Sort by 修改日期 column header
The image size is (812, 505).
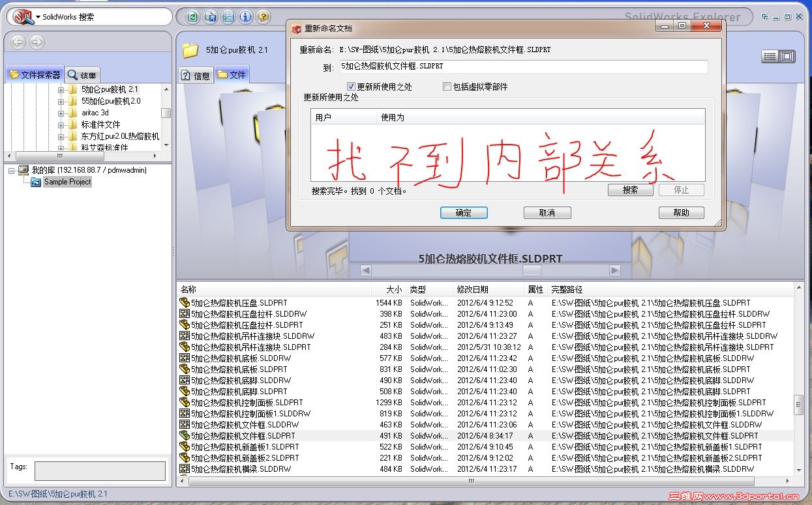coord(489,289)
